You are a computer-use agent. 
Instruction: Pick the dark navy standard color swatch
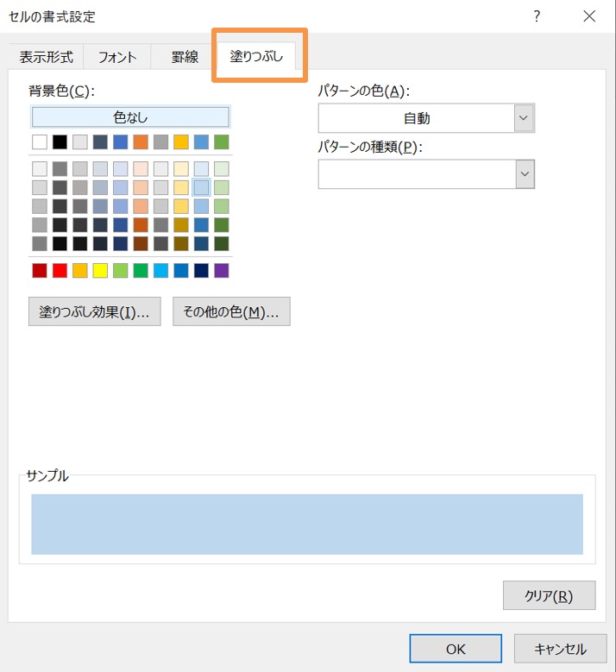coord(201,270)
